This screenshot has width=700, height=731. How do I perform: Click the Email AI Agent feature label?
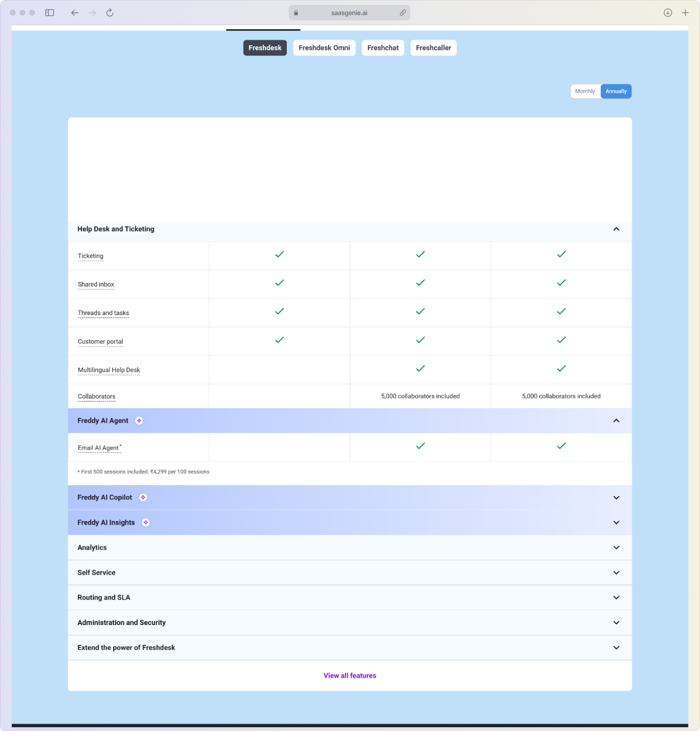coord(99,448)
